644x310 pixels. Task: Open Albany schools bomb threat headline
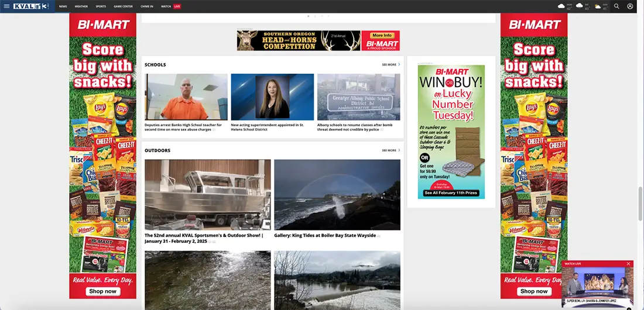click(x=355, y=128)
